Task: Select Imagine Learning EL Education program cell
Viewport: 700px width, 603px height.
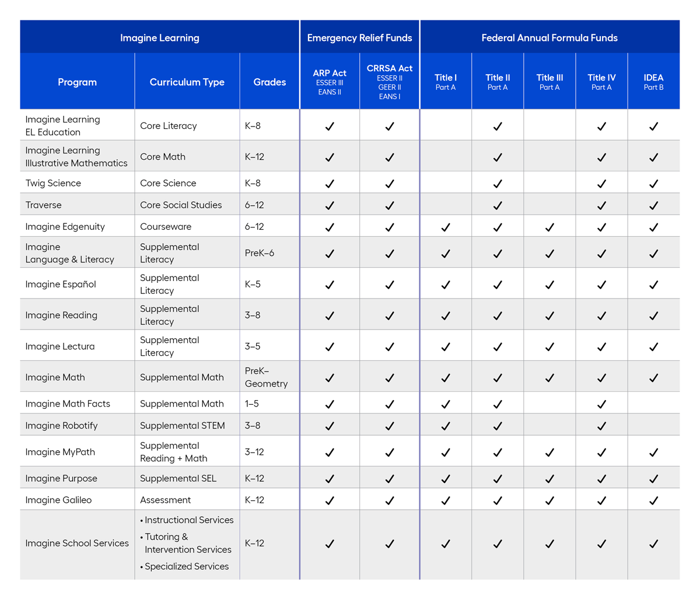Action: click(77, 125)
